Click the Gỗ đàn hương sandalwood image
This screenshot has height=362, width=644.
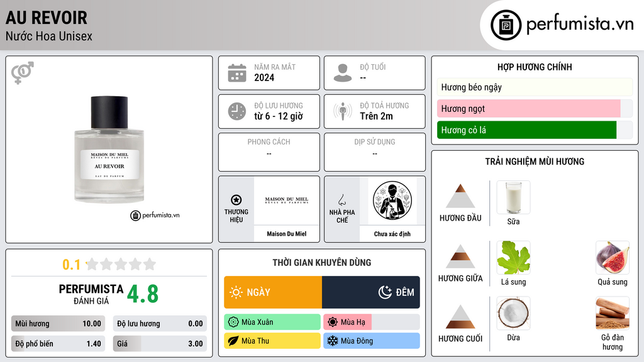613,313
